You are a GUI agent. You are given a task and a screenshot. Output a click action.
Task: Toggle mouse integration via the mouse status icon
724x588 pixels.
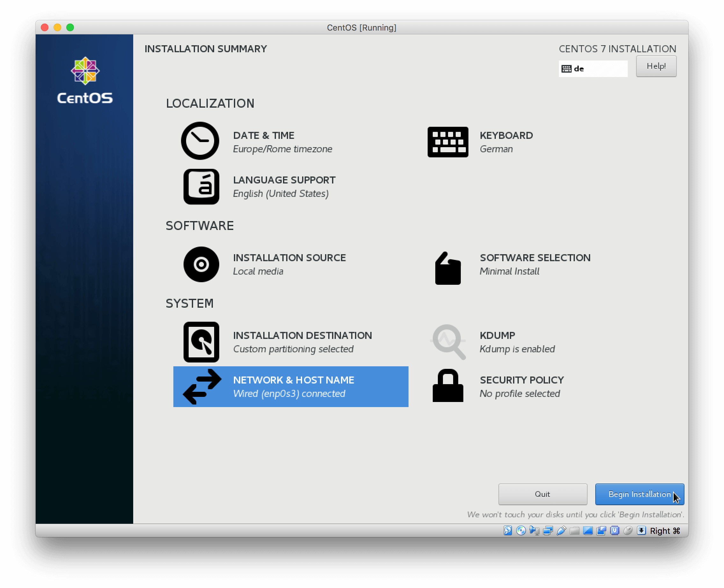click(x=628, y=531)
